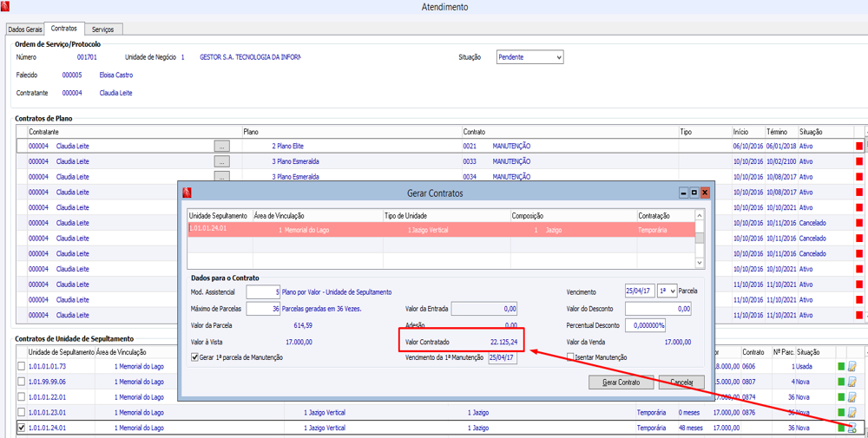Open lookup button for 2 Plano Elite row
This screenshot has height=438, width=868.
222,147
